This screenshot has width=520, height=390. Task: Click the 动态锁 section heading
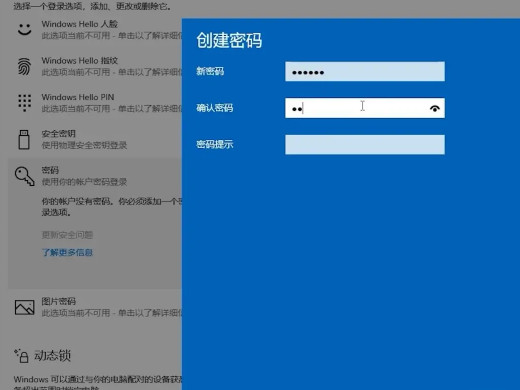pyautogui.click(x=53, y=356)
